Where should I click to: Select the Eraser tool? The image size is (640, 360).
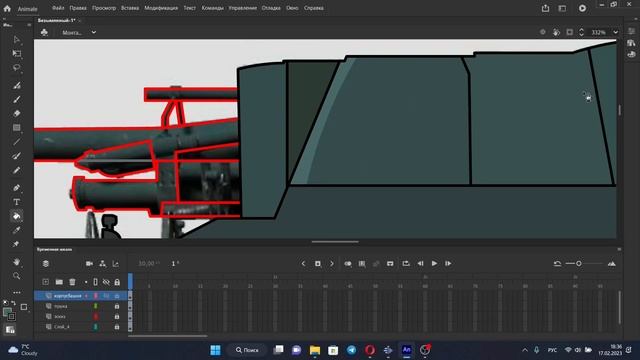click(x=16, y=113)
